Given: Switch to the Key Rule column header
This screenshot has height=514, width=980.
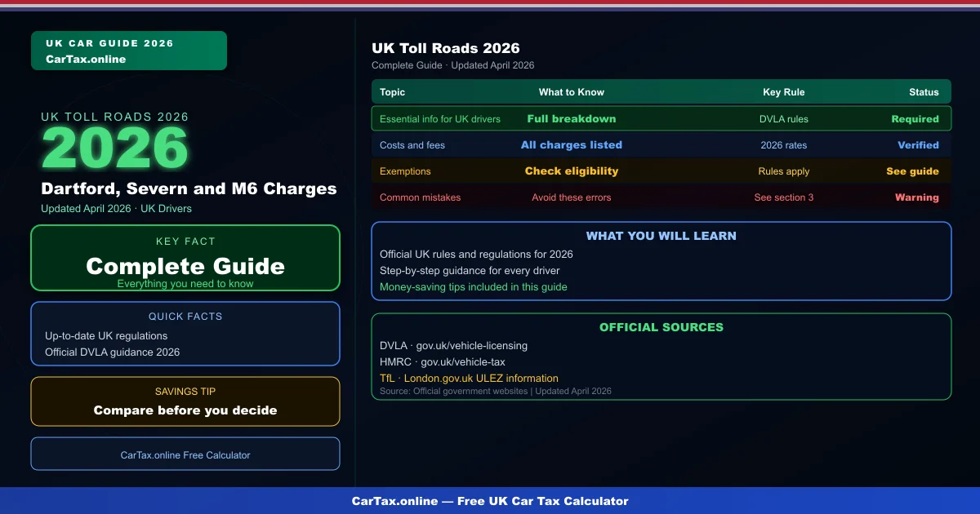Looking at the screenshot, I should click(784, 92).
